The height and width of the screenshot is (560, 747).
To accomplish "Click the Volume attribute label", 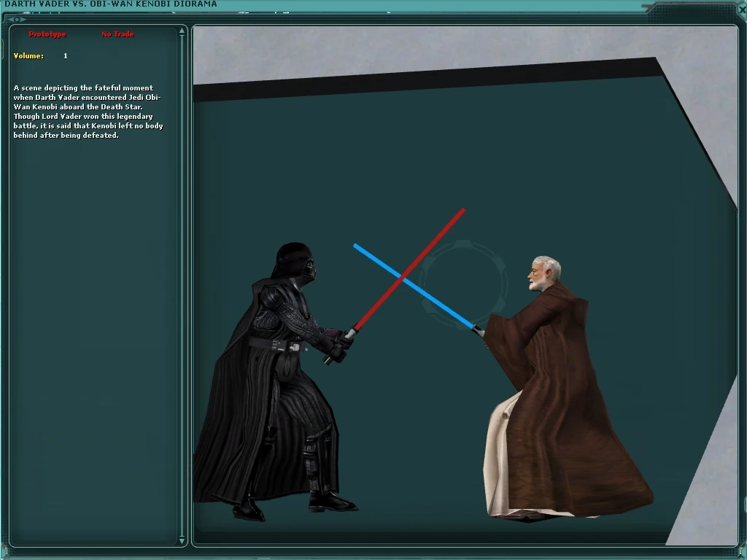I will click(28, 55).
